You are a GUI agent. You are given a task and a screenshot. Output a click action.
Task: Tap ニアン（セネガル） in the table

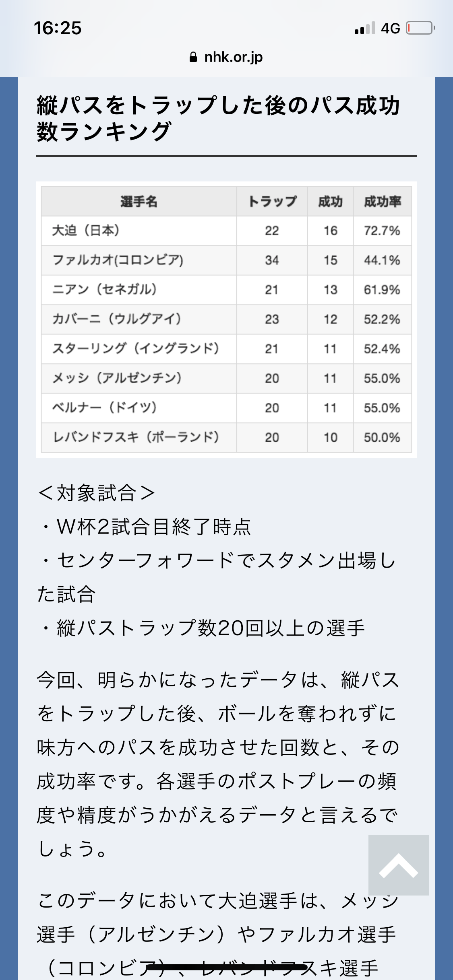tap(105, 290)
